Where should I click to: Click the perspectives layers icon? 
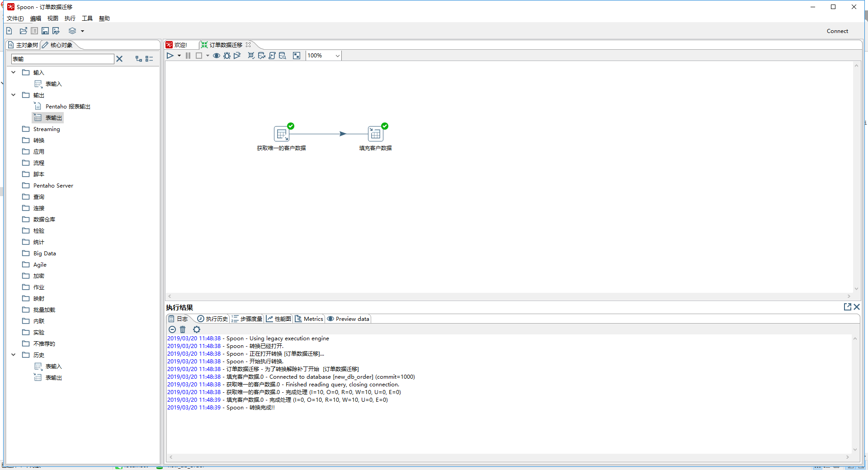tap(72, 31)
